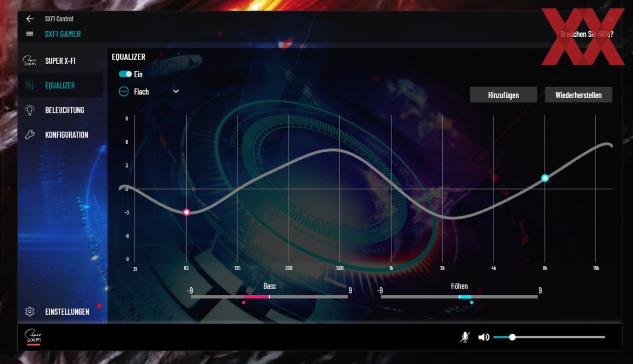Click the lightbulb lighting icon
Screen dimensions: 633x364
30,110
